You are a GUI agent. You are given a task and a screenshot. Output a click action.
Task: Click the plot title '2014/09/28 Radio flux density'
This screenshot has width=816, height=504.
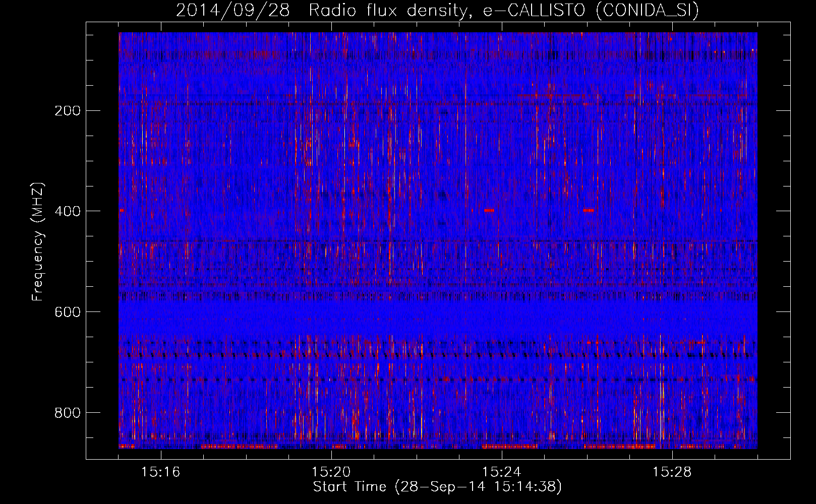[x=324, y=10]
